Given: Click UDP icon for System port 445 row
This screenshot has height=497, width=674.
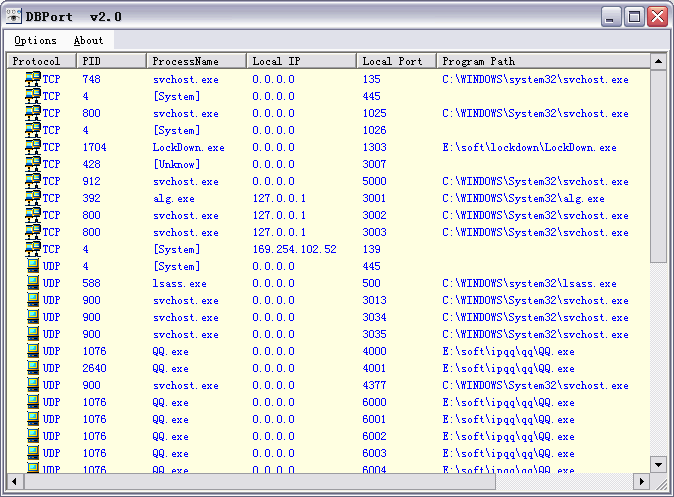Looking at the screenshot, I should tap(33, 266).
